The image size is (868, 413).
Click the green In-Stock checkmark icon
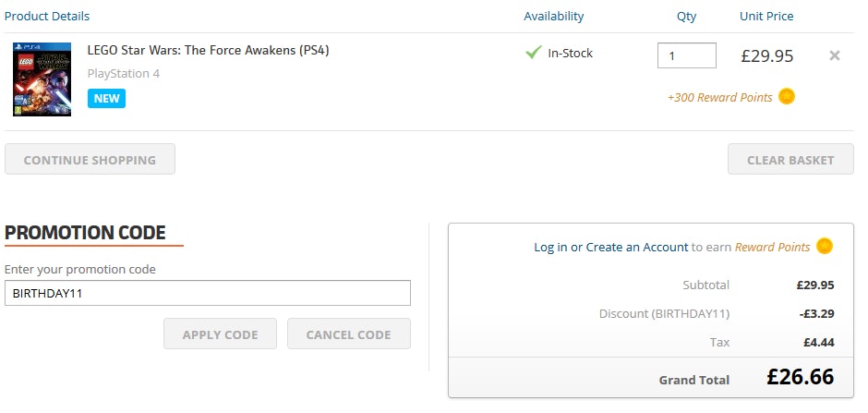533,53
